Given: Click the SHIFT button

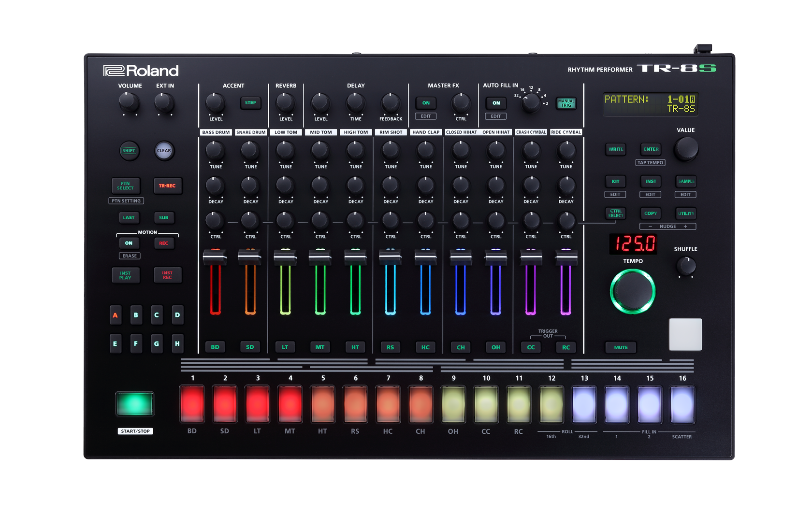Looking at the screenshot, I should (x=129, y=151).
